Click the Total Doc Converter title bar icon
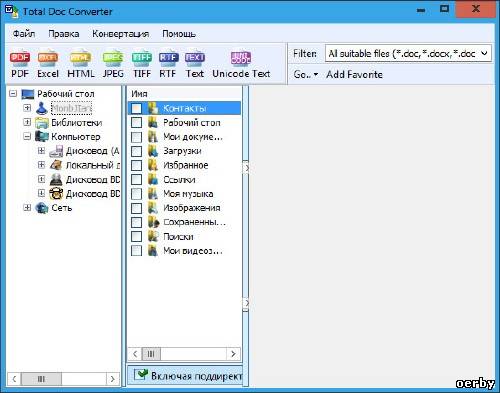 pyautogui.click(x=11, y=11)
